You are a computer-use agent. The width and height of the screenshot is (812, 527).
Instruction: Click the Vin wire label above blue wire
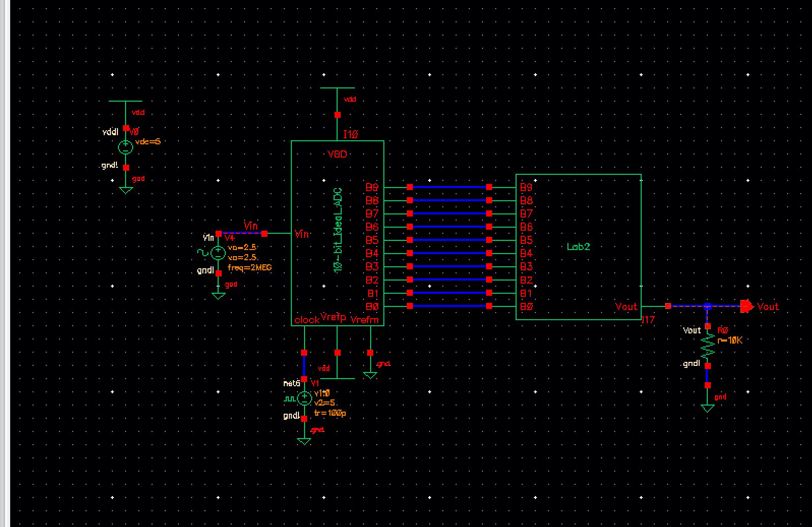pyautogui.click(x=251, y=226)
